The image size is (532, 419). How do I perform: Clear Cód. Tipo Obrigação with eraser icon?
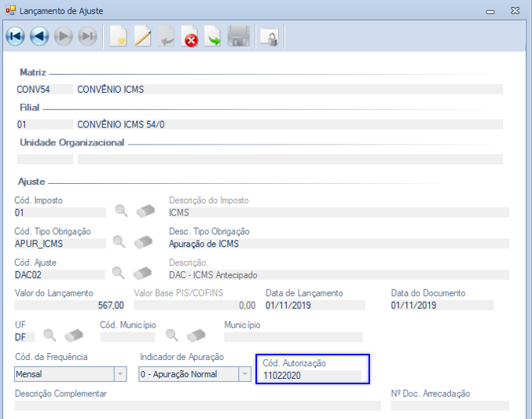[x=143, y=242]
